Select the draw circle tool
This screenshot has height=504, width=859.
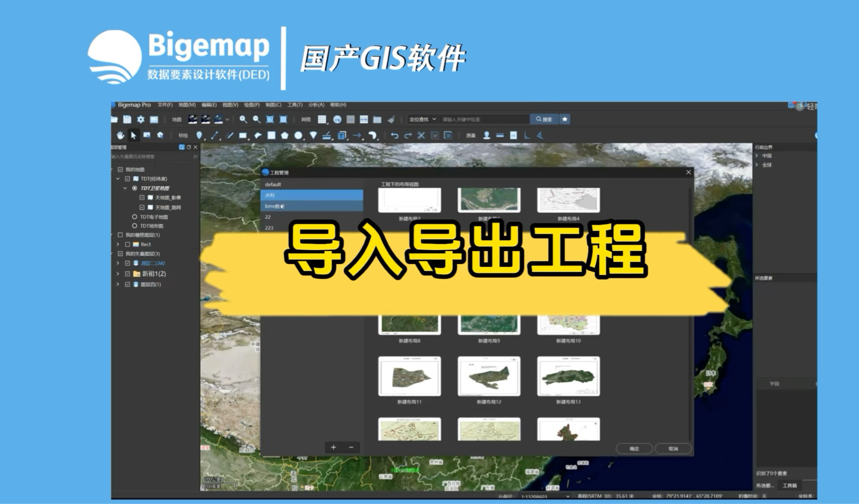[x=299, y=135]
